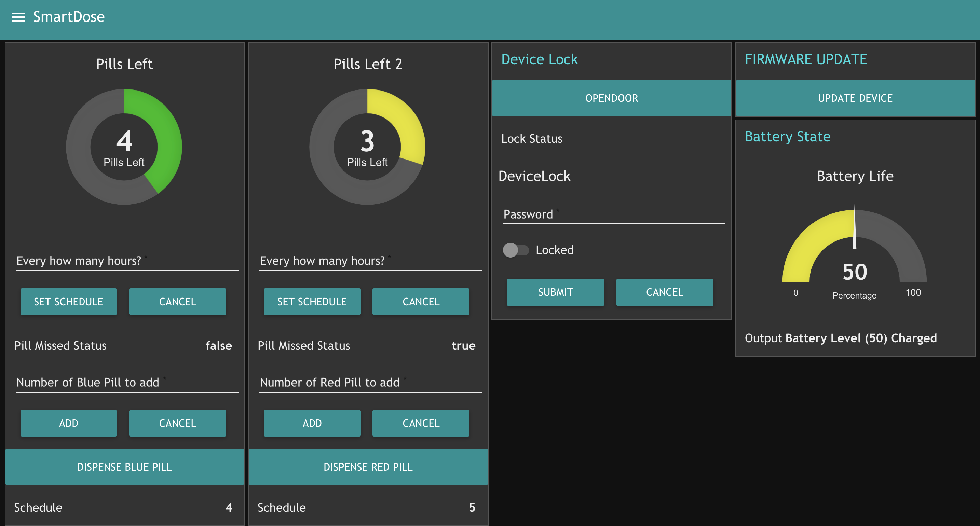Cancel the Device Lock form
Viewport: 980px width, 526px height.
(664, 292)
